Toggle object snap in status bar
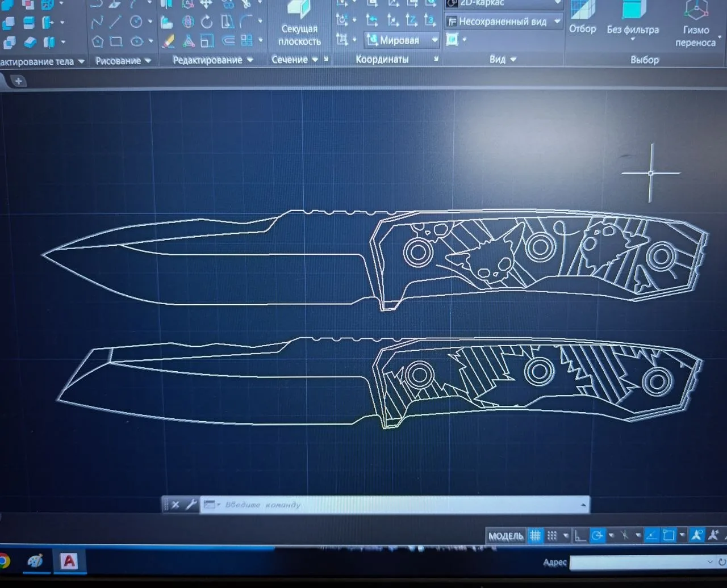This screenshot has height=588, width=727. pos(668,535)
